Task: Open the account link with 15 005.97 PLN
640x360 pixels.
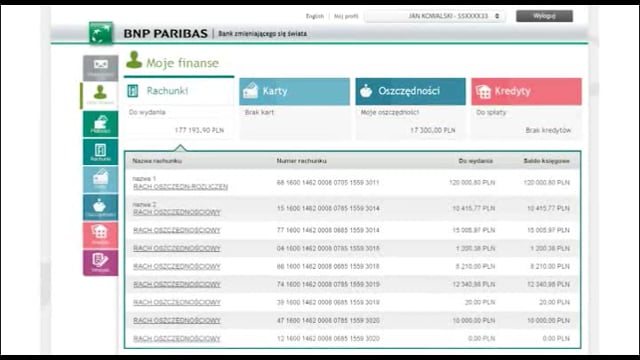Action: [177, 230]
